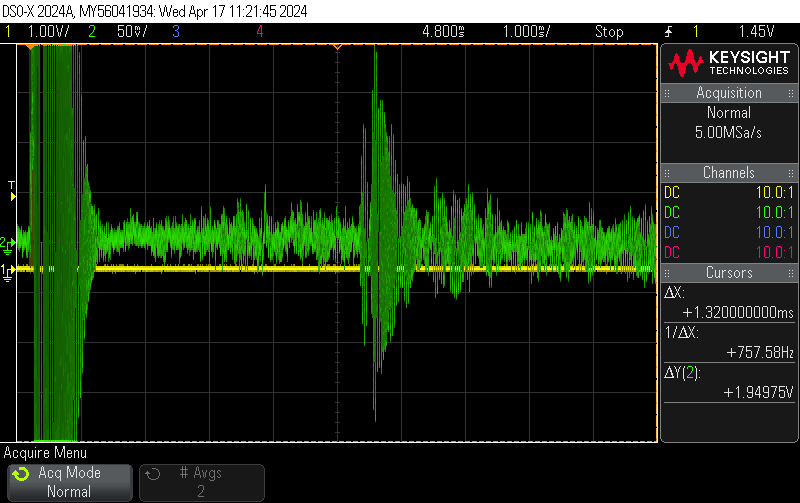Expand the Acquisition panel header

pos(728,93)
